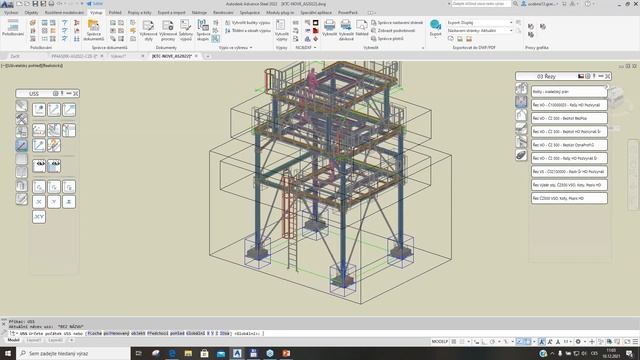Open Správce plotrů plotter manager
The width and height of the screenshot is (640, 360).
pyautogui.click(x=387, y=38)
